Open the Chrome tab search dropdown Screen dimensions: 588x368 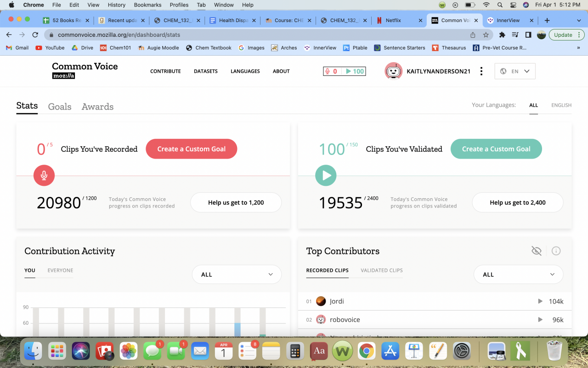point(578,20)
